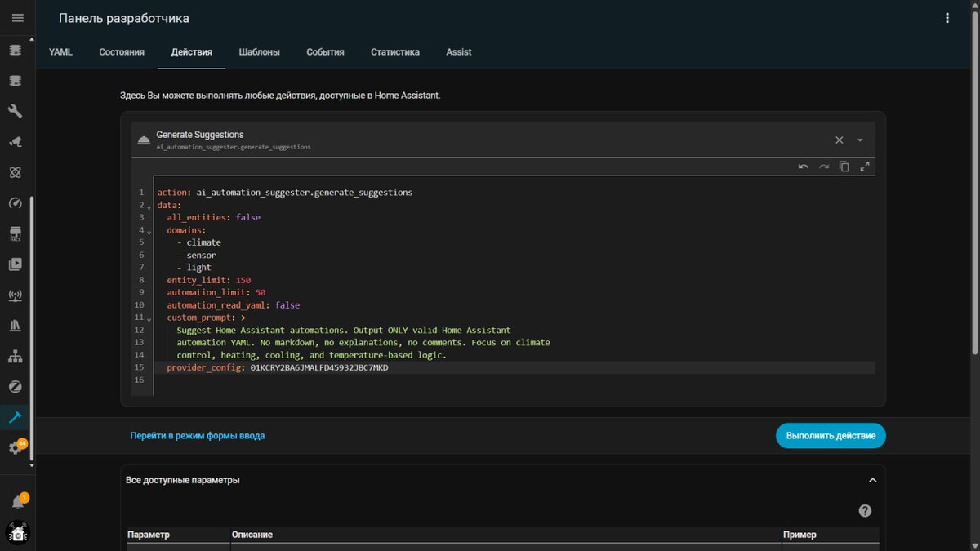The image size is (980, 551).
Task: Click the 'Пример' column header
Action: point(800,535)
